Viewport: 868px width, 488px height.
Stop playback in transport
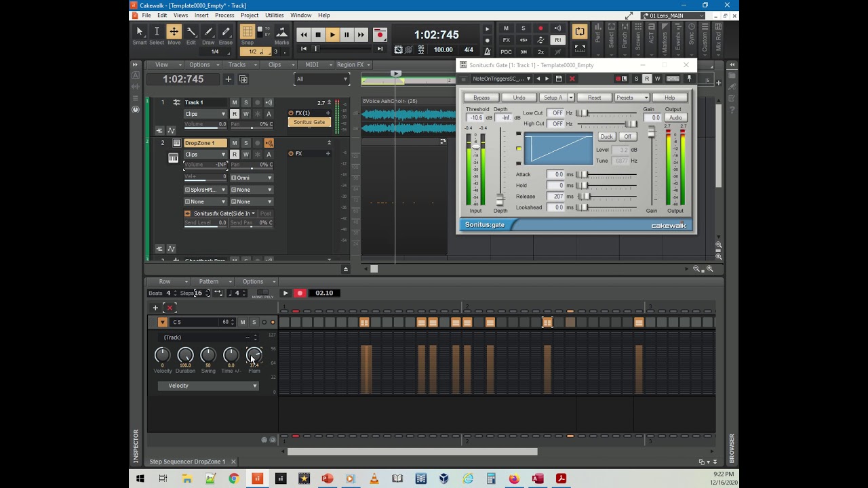(318, 35)
